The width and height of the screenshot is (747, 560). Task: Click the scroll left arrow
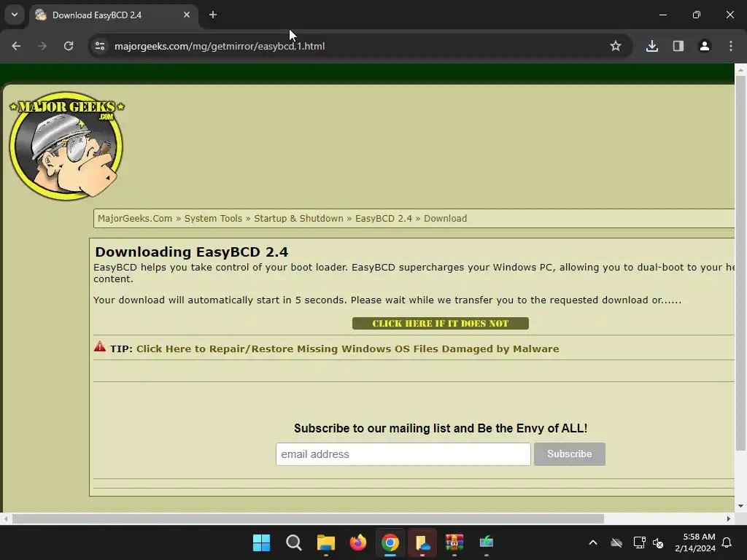[x=6, y=518]
